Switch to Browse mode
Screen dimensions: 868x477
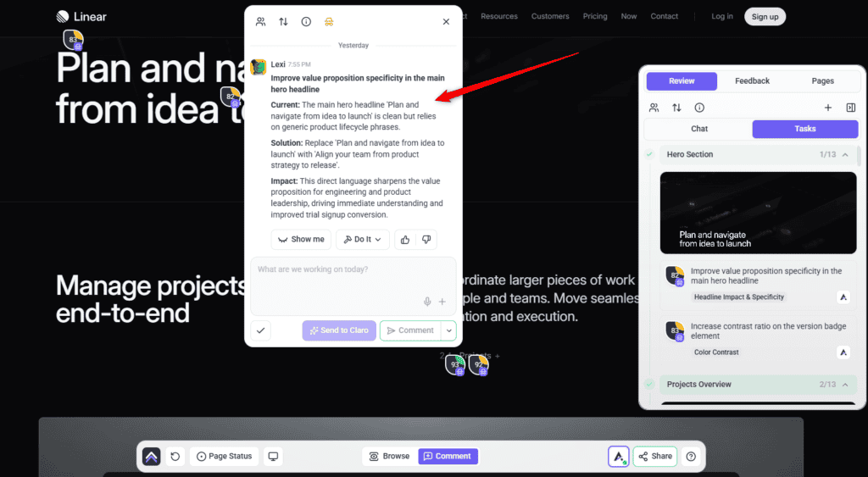click(x=390, y=457)
